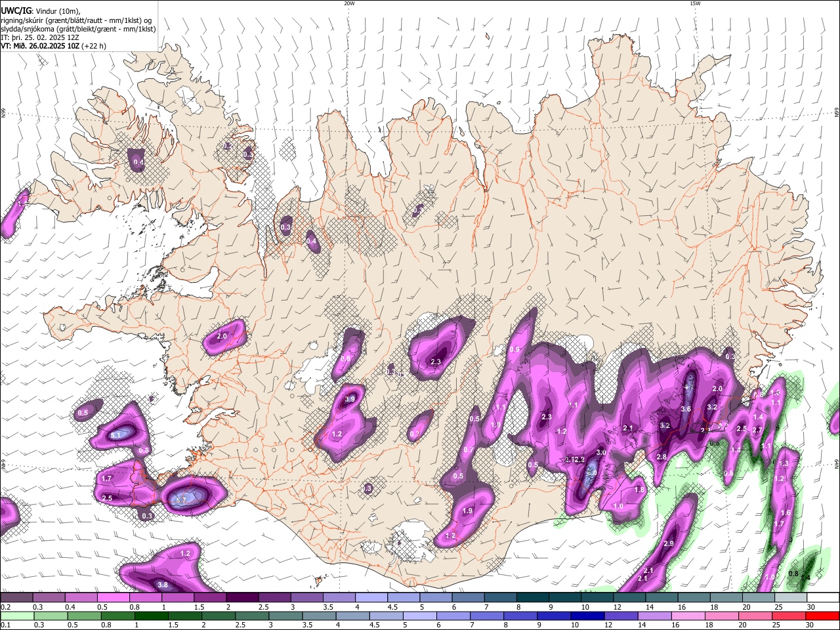840x630 pixels.
Task: Select the '0.4' label on the snow scale
Action: (70, 607)
